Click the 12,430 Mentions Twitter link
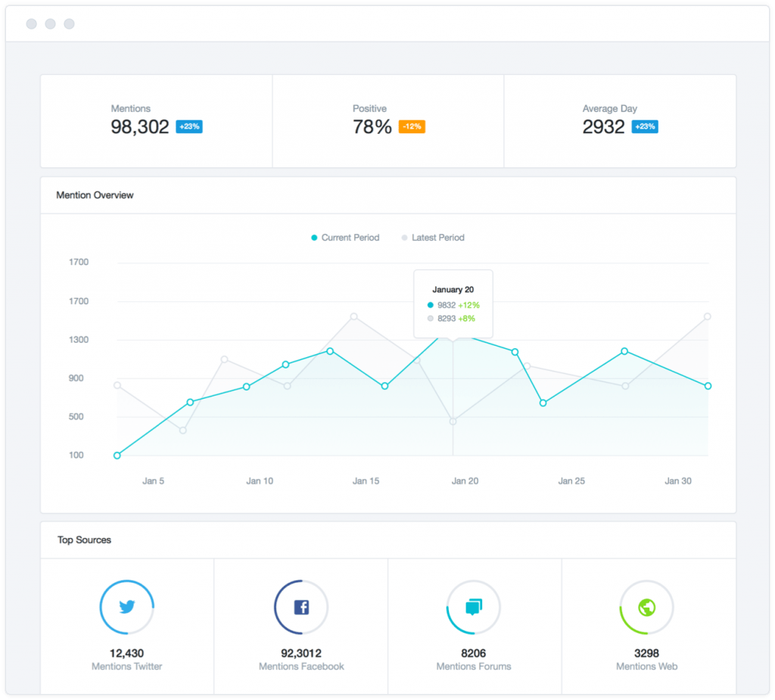This screenshot has width=775, height=700. pyautogui.click(x=126, y=659)
